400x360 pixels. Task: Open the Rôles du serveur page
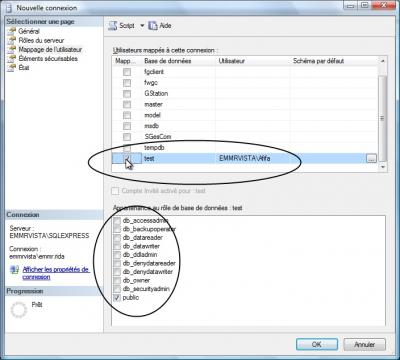click(41, 40)
